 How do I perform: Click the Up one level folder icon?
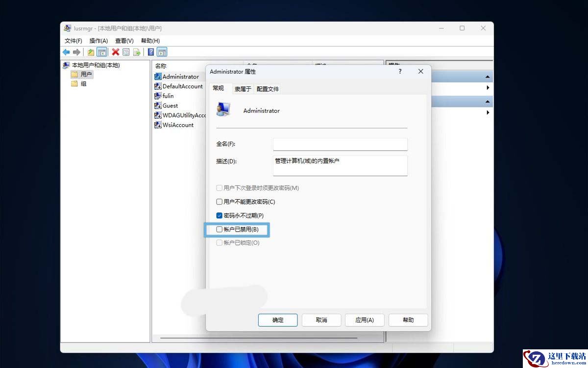[91, 52]
